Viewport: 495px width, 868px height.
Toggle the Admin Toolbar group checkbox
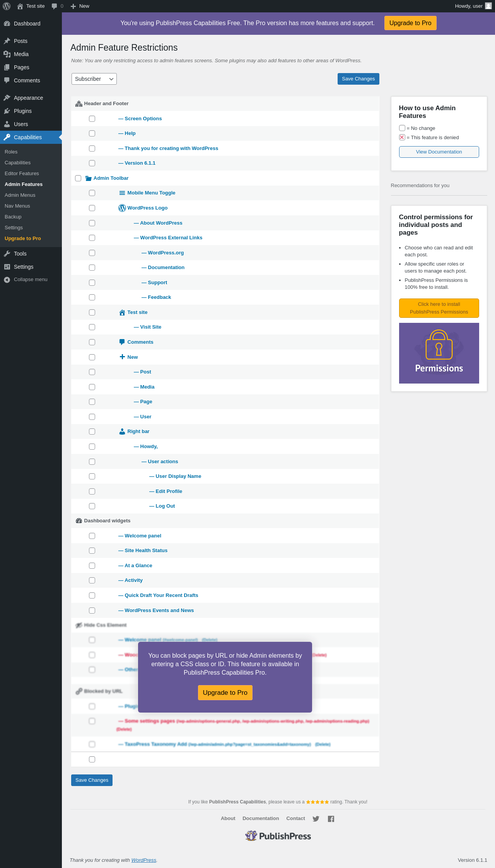pos(78,178)
